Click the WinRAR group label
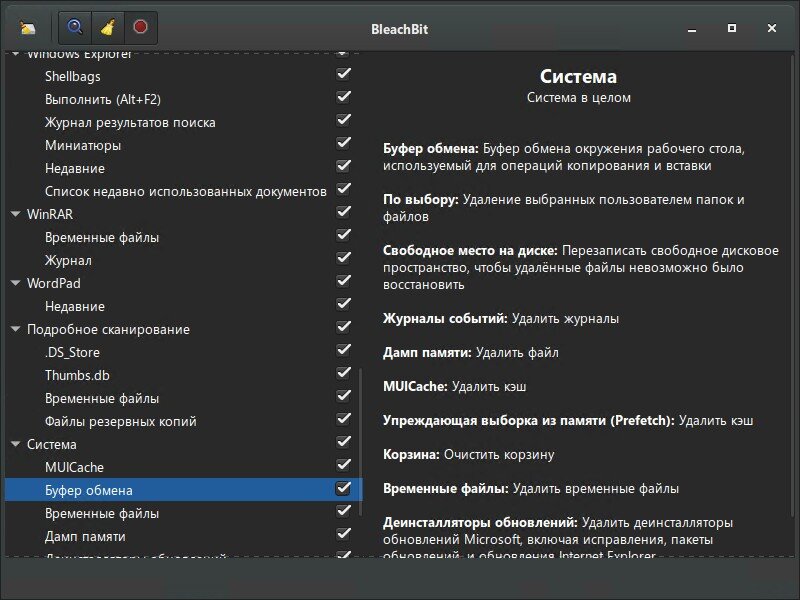 [x=50, y=214]
